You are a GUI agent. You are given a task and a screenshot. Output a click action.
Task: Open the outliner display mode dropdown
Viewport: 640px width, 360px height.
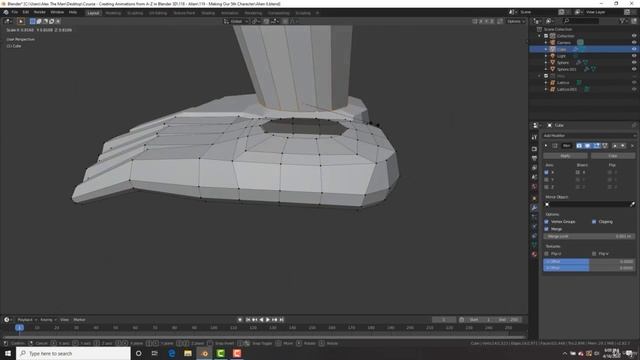pos(550,21)
